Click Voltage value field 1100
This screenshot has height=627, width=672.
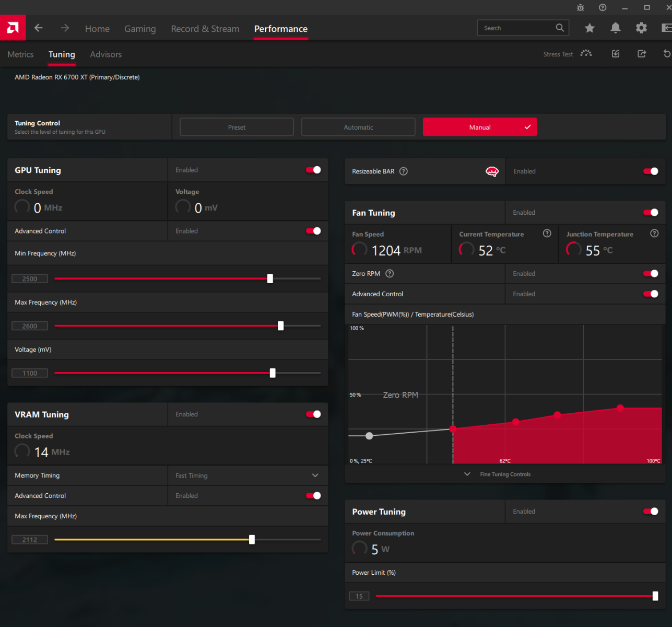pos(30,373)
